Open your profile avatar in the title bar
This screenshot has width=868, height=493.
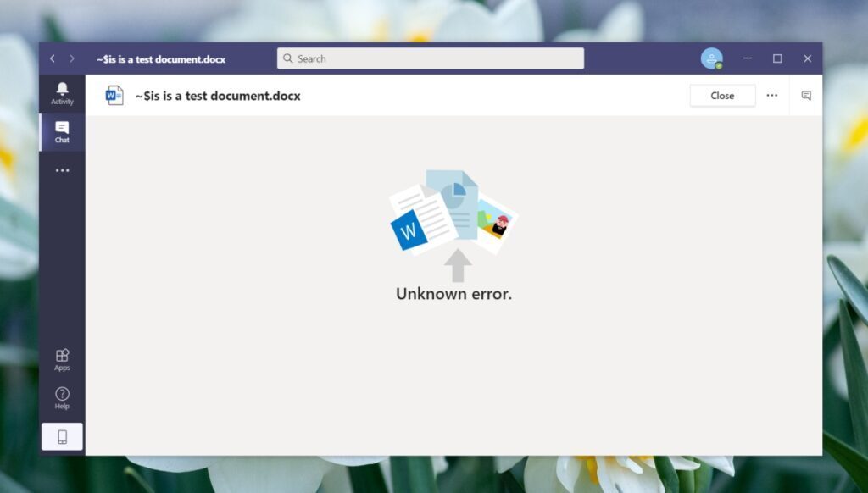(x=712, y=58)
